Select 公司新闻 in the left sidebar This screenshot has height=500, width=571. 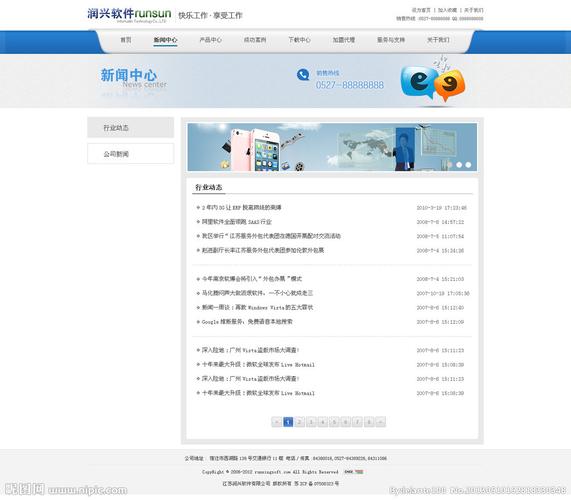130,154
